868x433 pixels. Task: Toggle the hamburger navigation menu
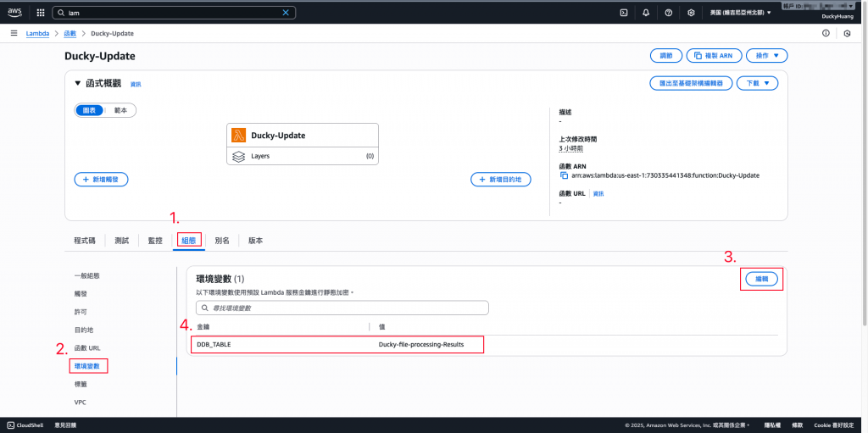(14, 33)
